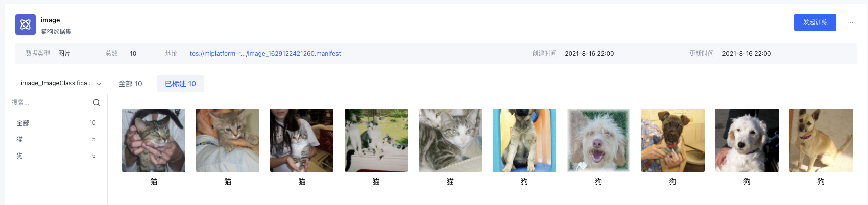The height and width of the screenshot is (205, 868).
Task: Filter by the 狗 label category
Action: coord(56,156)
